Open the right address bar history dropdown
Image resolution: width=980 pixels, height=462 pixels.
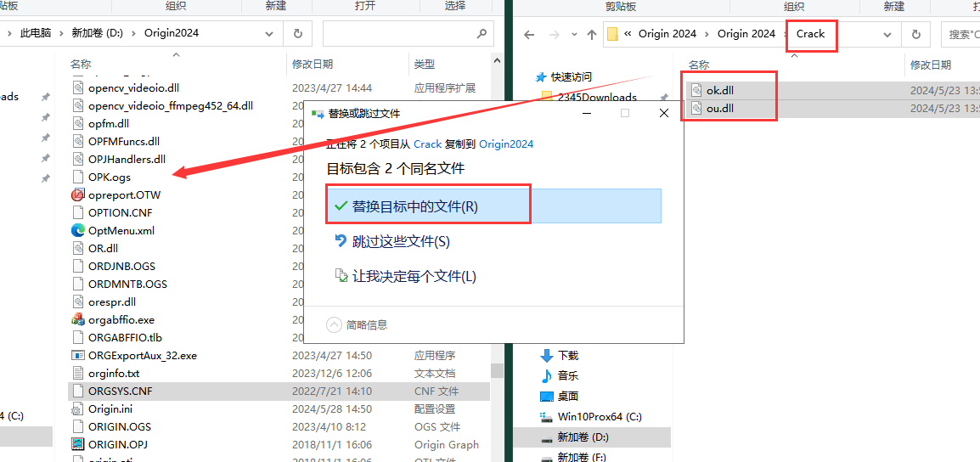click(887, 35)
